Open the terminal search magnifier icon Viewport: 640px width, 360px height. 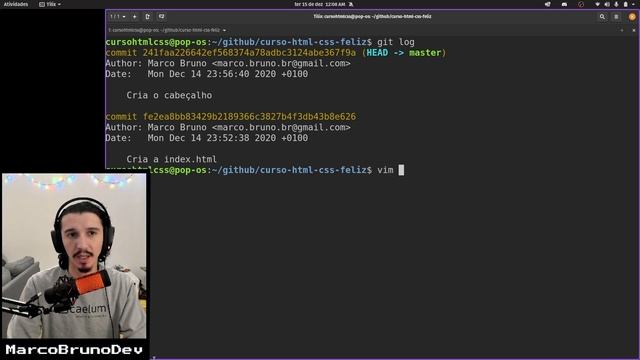coord(602,17)
